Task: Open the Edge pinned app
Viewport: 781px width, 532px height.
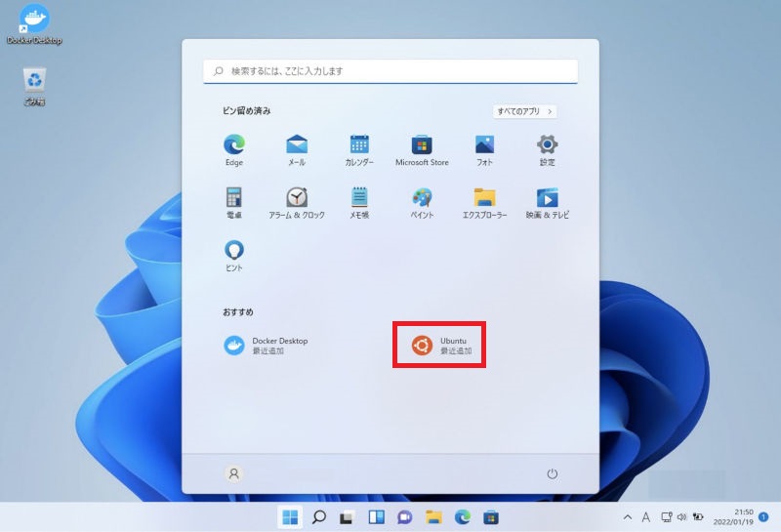Action: (x=234, y=150)
